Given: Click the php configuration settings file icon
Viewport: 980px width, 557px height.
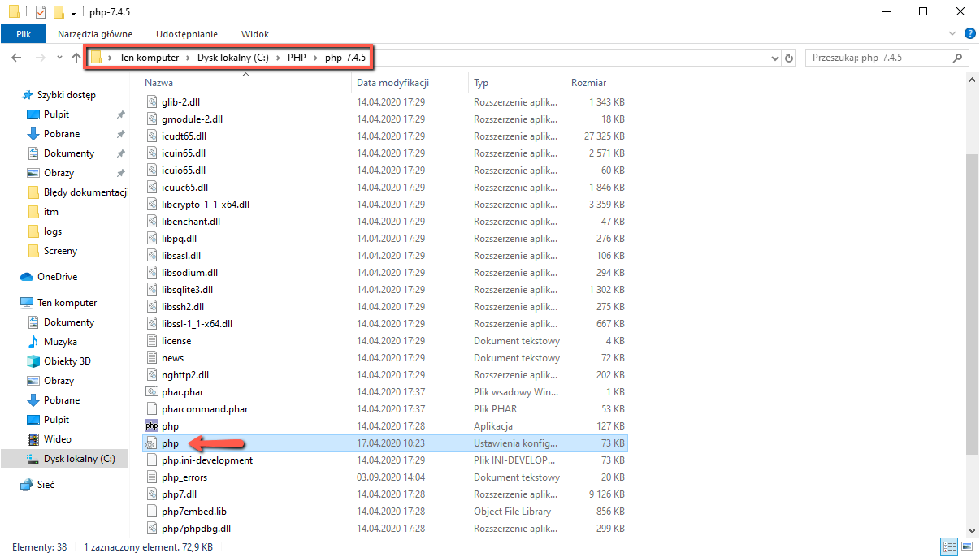Looking at the screenshot, I should [151, 443].
